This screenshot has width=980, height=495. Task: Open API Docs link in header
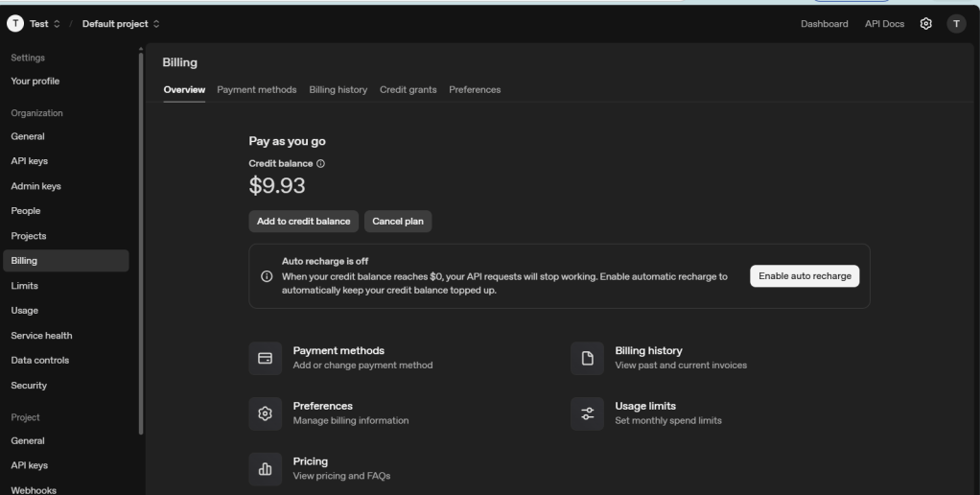click(x=884, y=24)
